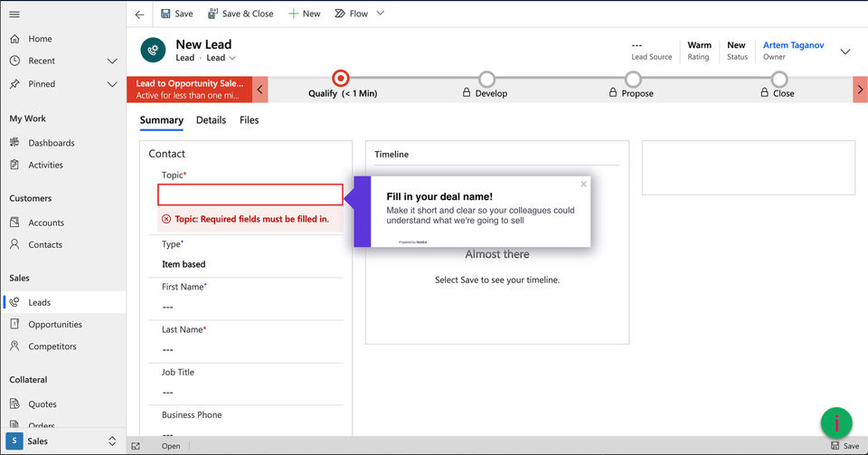The width and height of the screenshot is (868, 455).
Task: Close the 'Fill in your deal name' tooltip
Action: (583, 184)
